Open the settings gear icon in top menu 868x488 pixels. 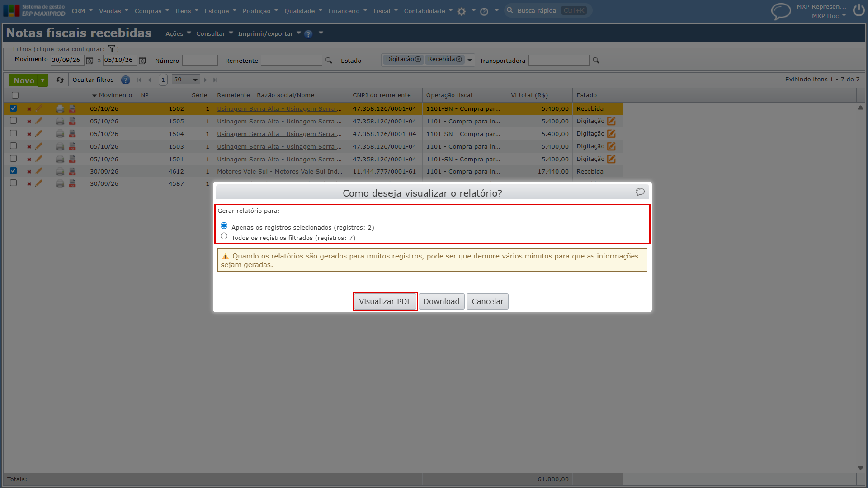click(x=461, y=12)
